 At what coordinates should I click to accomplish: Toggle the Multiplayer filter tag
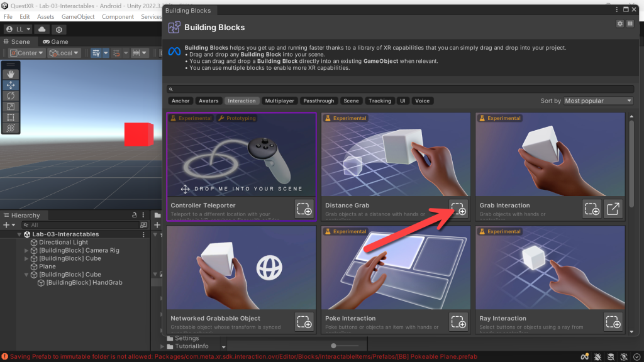[x=280, y=101]
